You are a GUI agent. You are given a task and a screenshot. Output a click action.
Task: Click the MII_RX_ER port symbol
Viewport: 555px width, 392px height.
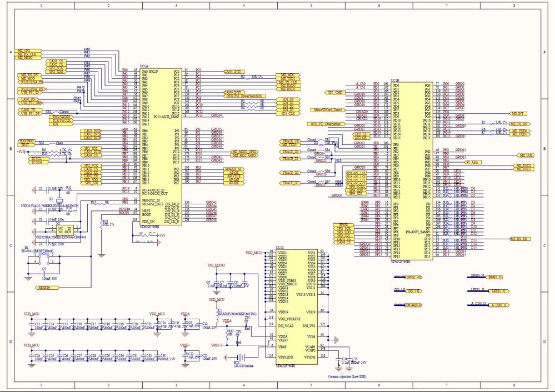pyautogui.click(x=521, y=239)
